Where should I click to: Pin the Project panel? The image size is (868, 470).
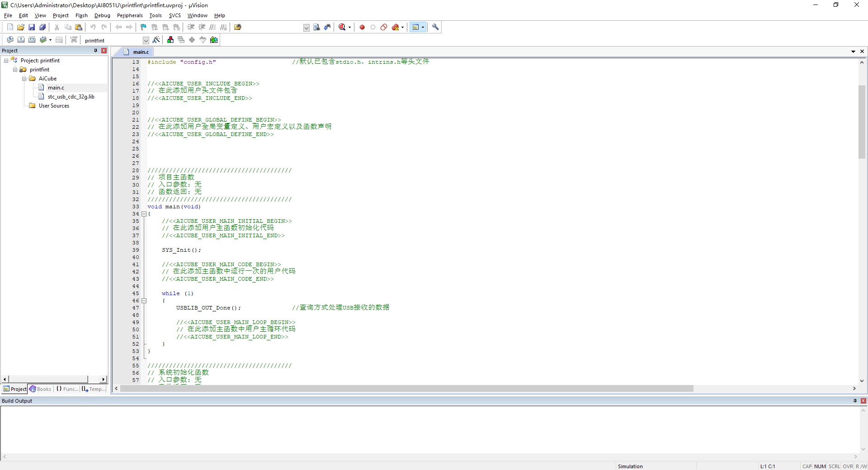point(95,51)
